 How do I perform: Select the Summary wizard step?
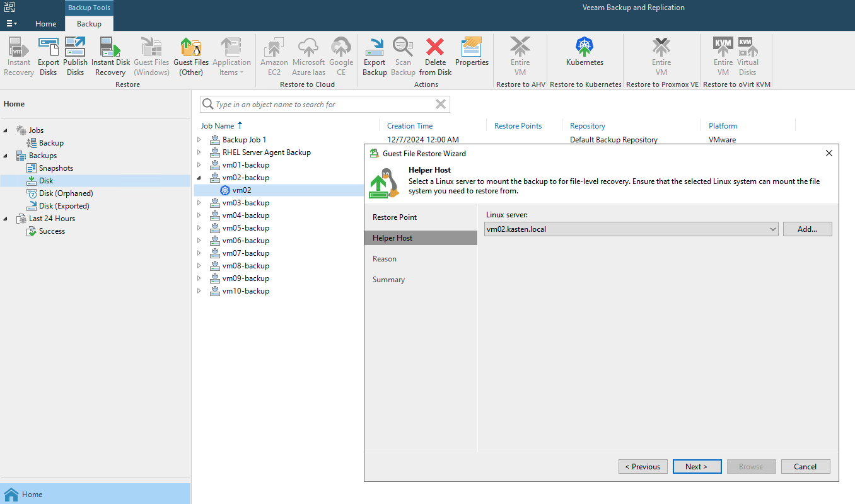click(x=388, y=280)
